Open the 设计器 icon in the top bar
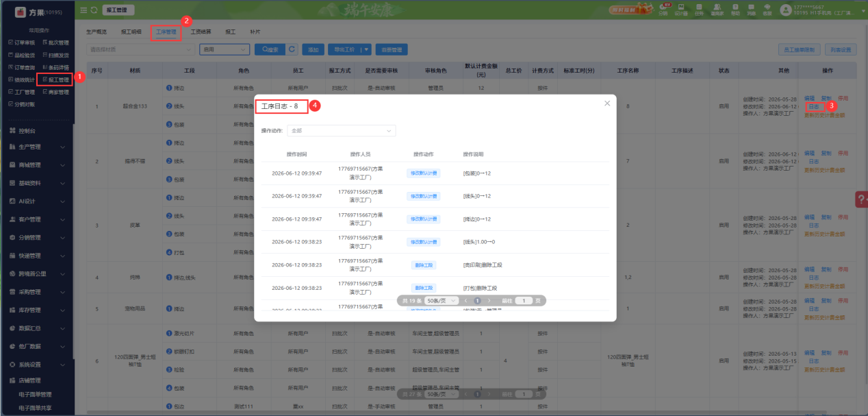868x416 pixels. (680, 10)
